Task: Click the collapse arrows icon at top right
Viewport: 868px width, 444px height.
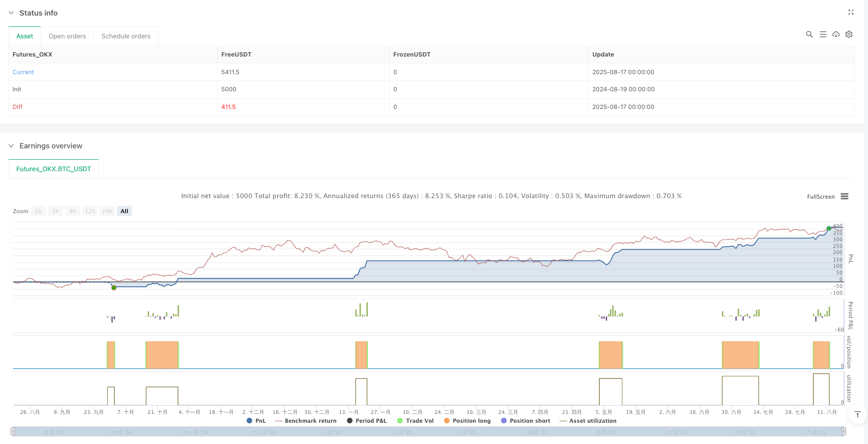Action: click(850, 12)
